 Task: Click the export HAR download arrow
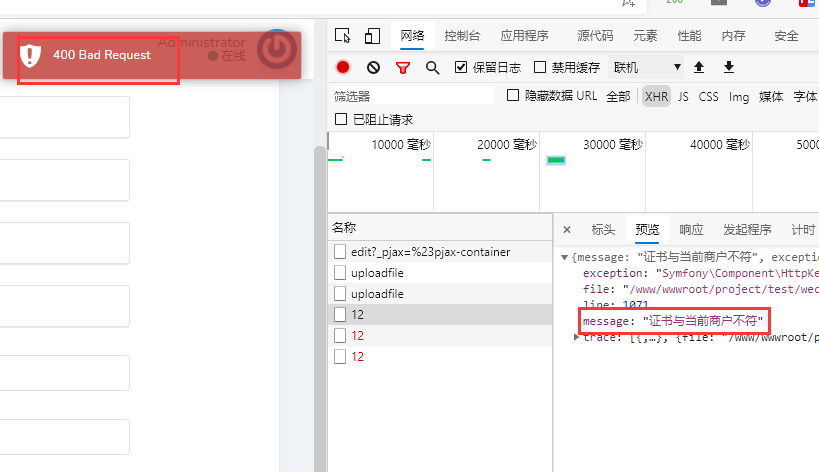coord(729,67)
